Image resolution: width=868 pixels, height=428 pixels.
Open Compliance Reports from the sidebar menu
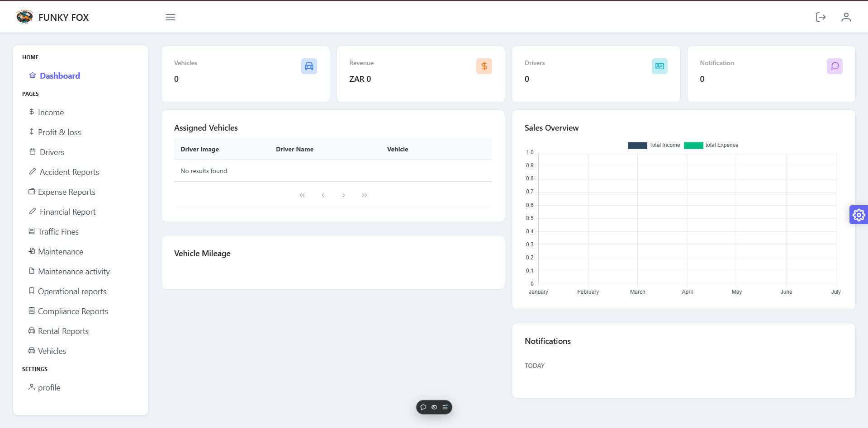click(73, 311)
